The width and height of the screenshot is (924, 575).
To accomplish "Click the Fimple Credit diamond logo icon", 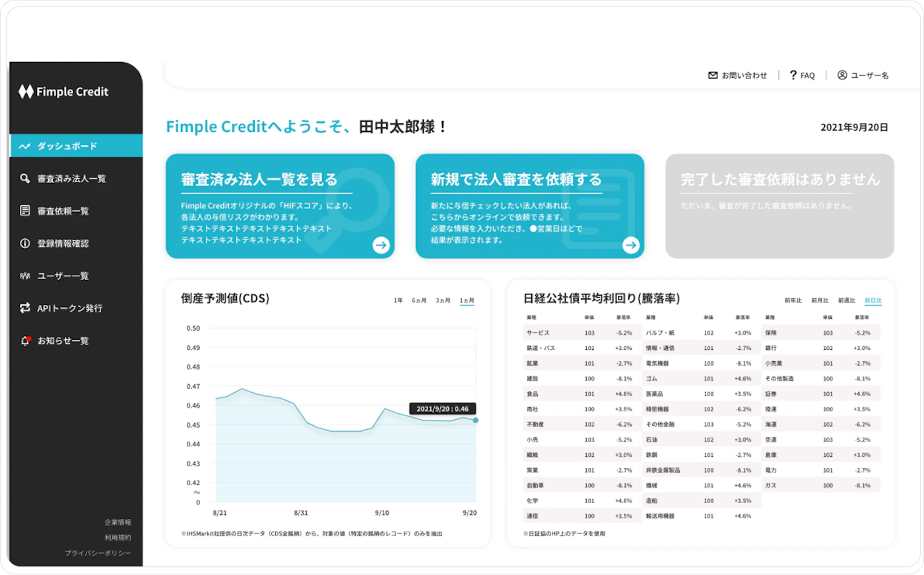I will (26, 92).
